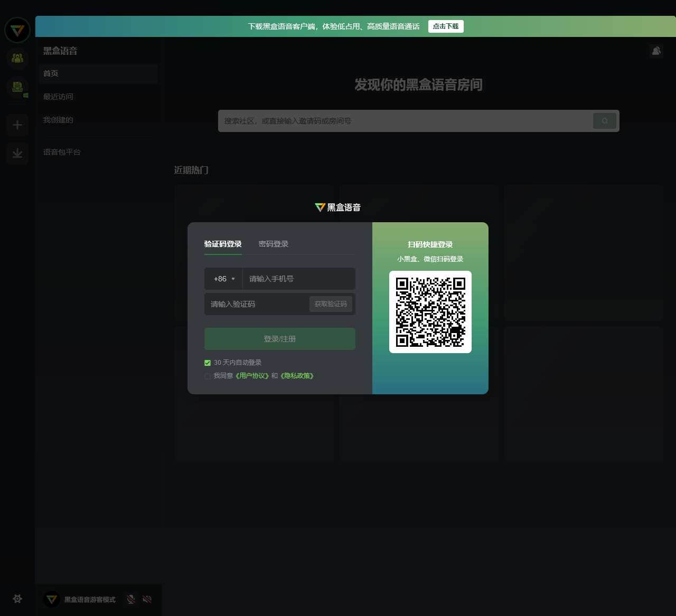Open the green computer server icon
The image size is (676, 616).
pos(17,88)
